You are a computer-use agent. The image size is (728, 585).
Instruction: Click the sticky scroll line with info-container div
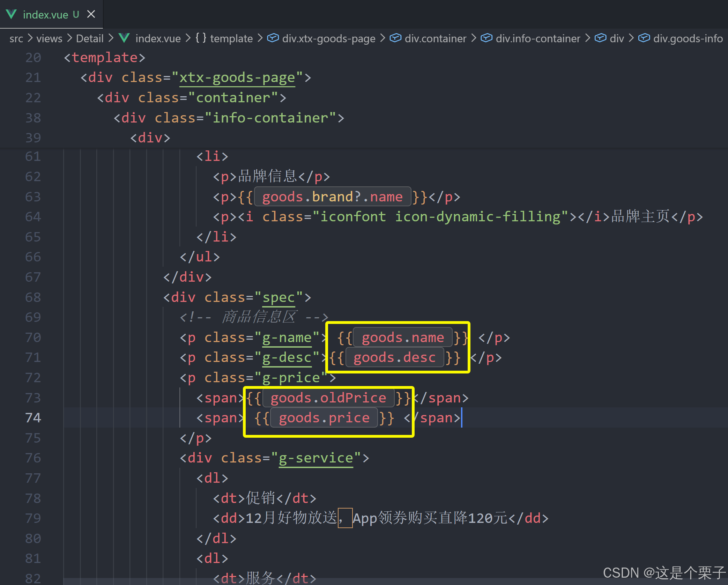pyautogui.click(x=229, y=118)
